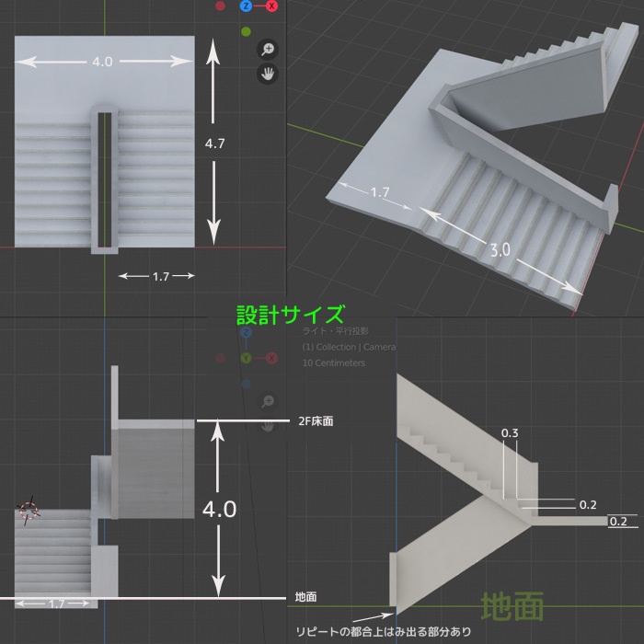Click the dark red negative-axis dot at top
This screenshot has width=644, height=644.
[x=220, y=6]
